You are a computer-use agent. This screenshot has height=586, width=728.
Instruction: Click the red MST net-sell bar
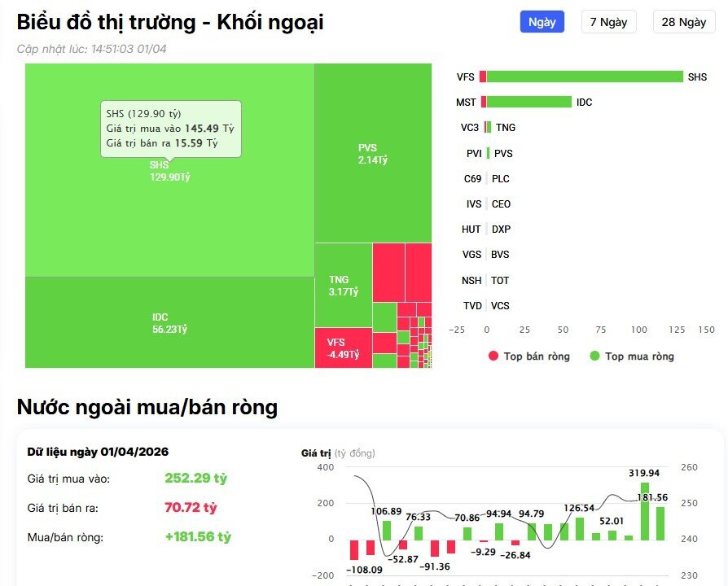click(484, 102)
